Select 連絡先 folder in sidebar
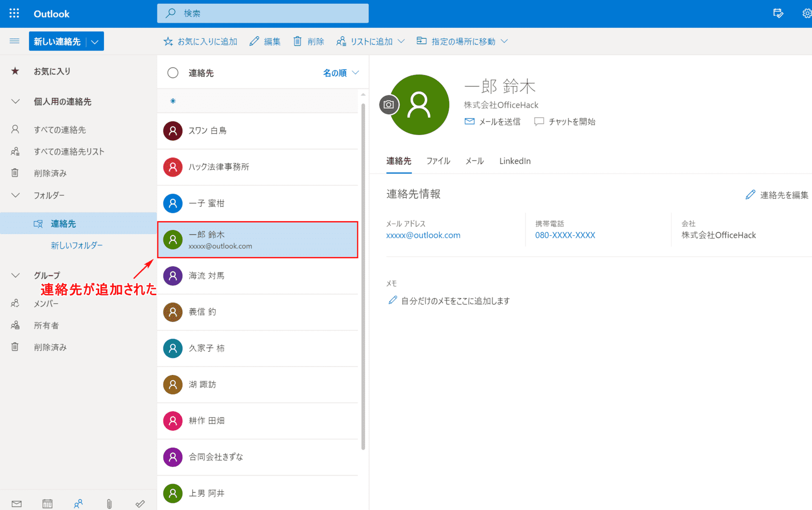The width and height of the screenshot is (812, 510). point(78,223)
